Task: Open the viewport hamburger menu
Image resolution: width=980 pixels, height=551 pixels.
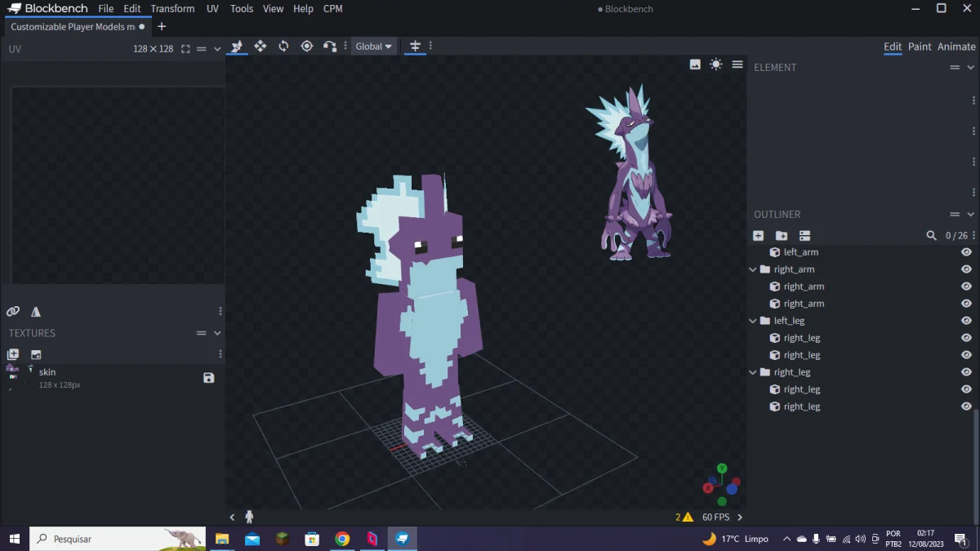Action: pos(737,64)
